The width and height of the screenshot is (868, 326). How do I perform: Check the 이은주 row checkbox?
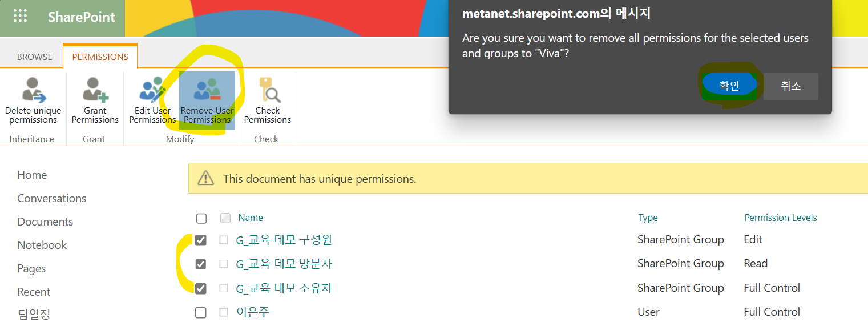(x=201, y=312)
